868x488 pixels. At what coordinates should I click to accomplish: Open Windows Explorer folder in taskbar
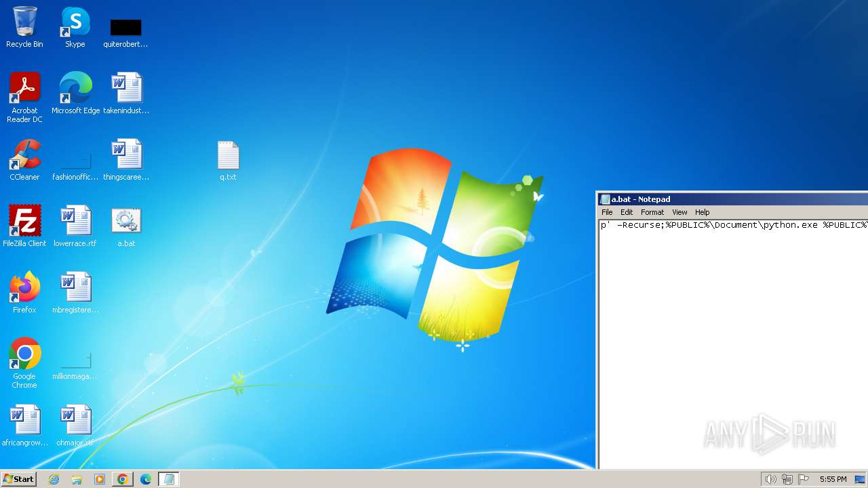(x=77, y=479)
